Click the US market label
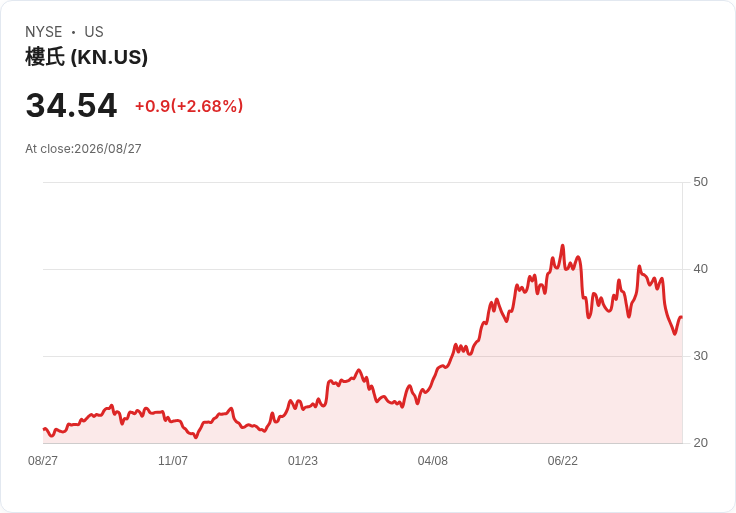Viewport: 736px width, 513px height. click(94, 32)
